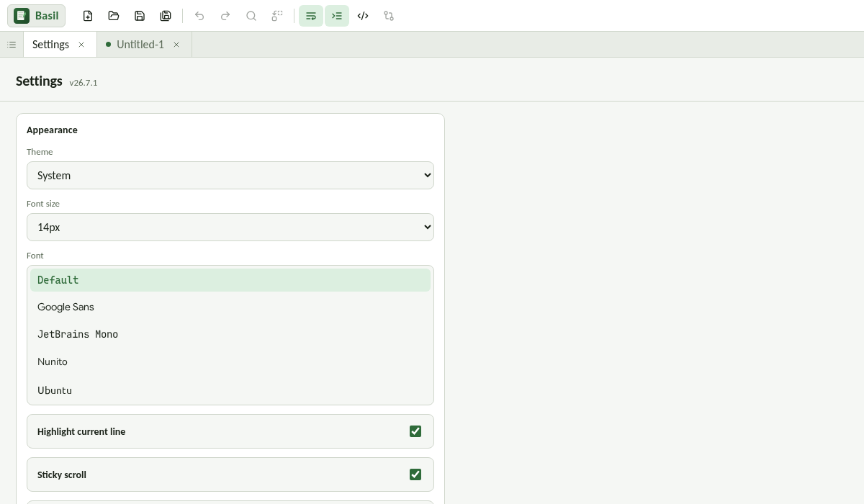Select the Default font option
This screenshot has height=504, width=864.
point(230,280)
